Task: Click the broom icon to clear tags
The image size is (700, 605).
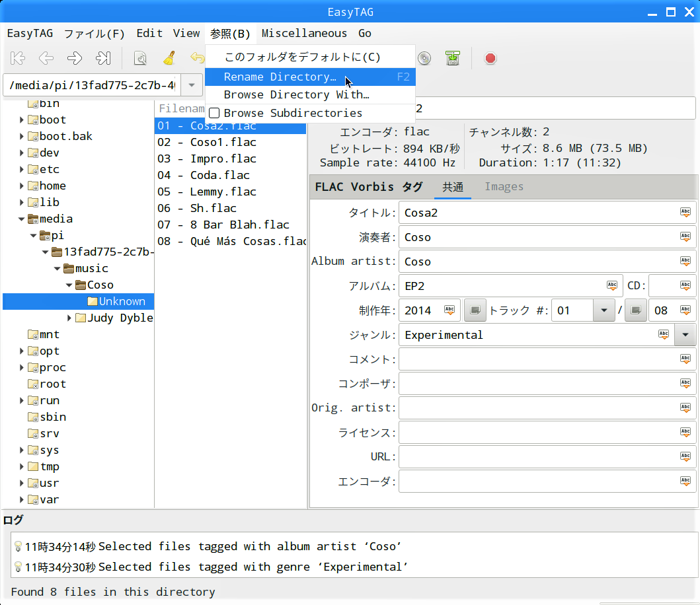Action: pos(169,58)
